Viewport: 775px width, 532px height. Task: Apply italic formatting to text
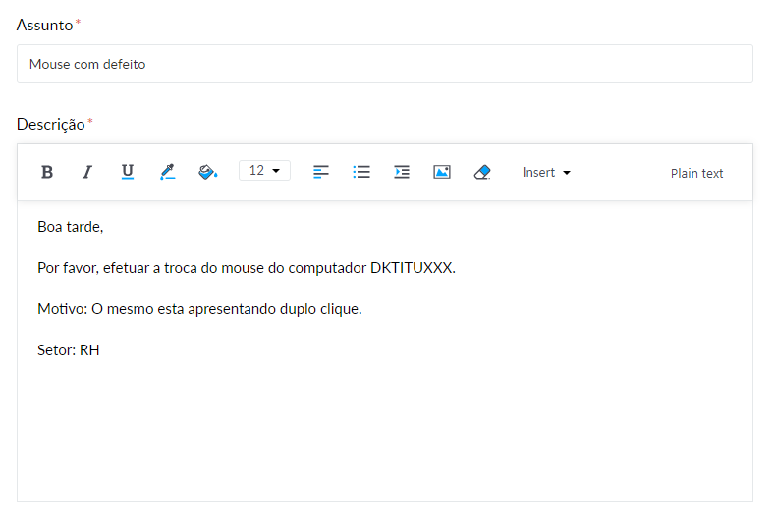point(87,172)
